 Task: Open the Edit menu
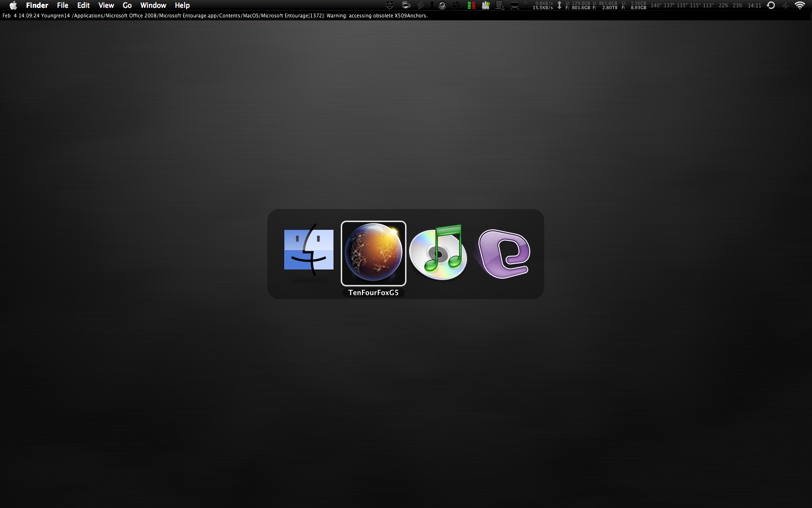tap(84, 5)
